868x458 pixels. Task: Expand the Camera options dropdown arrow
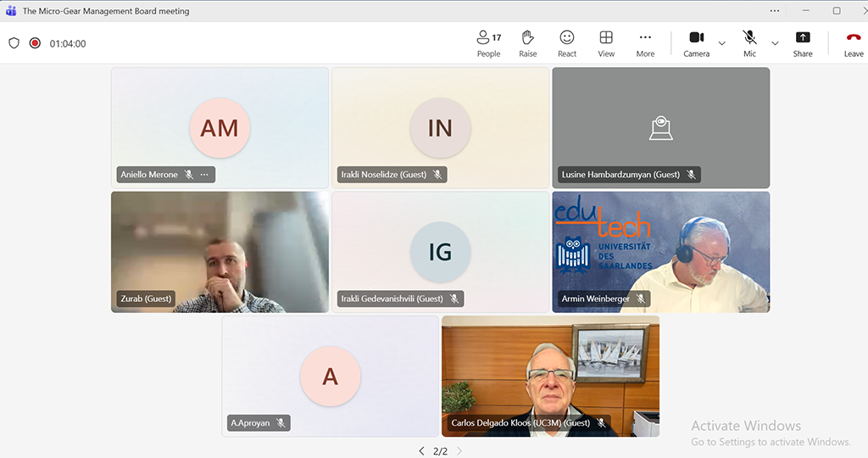coord(722,43)
